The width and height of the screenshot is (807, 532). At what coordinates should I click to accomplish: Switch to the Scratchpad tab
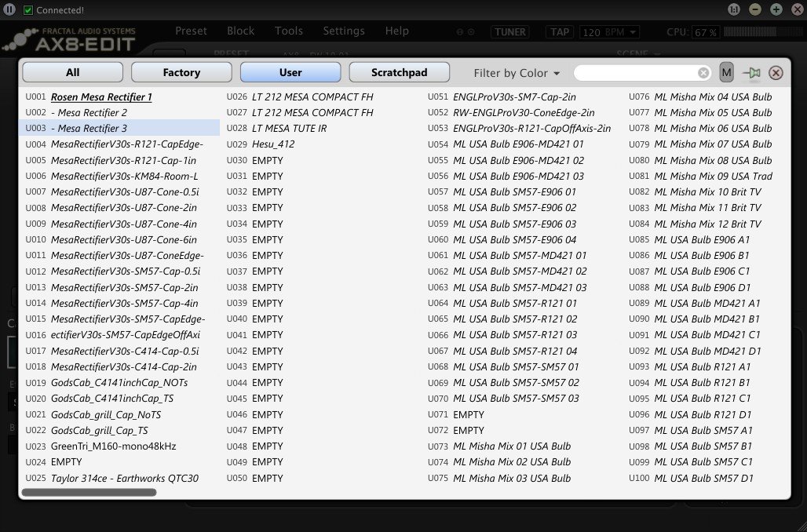[400, 72]
